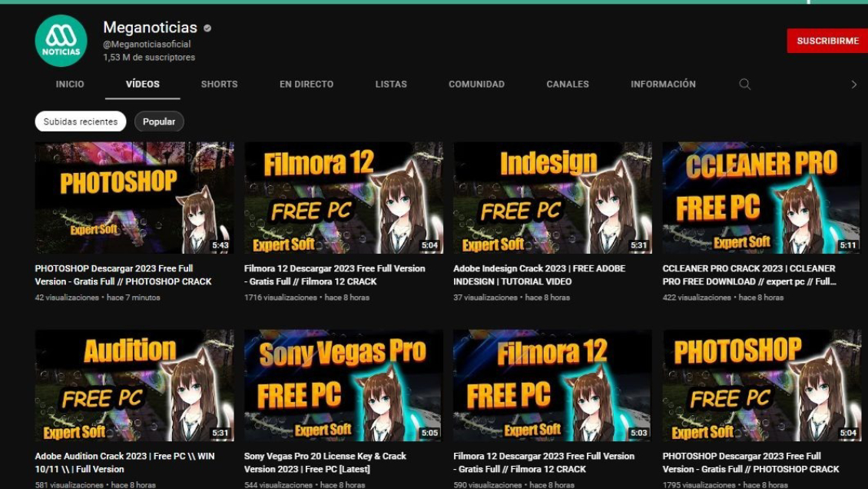Viewport: 868px width, 489px height.
Task: Switch to the SHORTS tab
Action: point(219,85)
